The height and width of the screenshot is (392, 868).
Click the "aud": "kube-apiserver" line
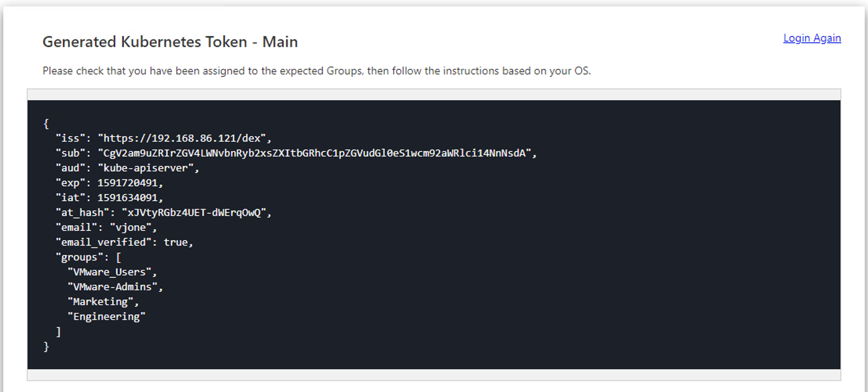(127, 168)
